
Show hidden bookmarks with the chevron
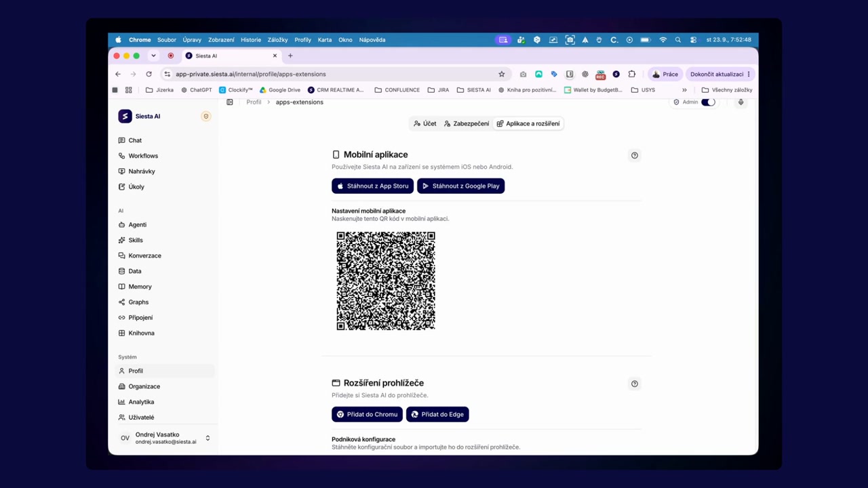(x=684, y=89)
